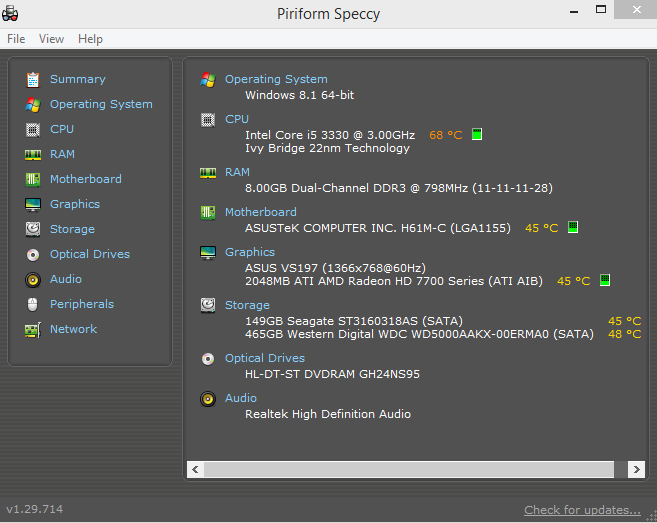Click the horizontal scrollbar right arrow

tap(636, 469)
